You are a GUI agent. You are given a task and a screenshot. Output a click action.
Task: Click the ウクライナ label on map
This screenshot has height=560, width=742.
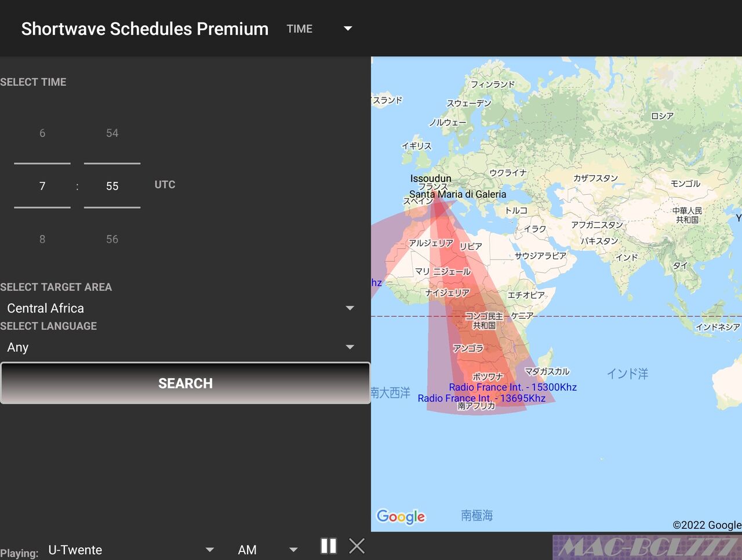(x=508, y=173)
